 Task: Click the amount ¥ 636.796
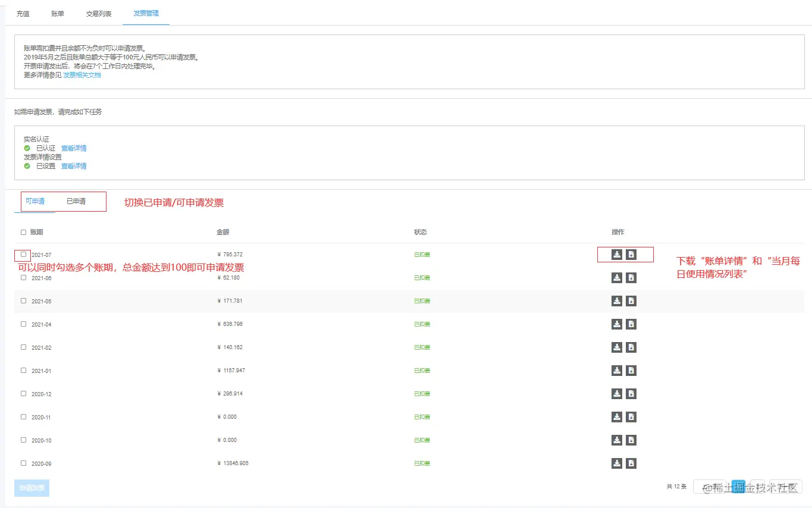pyautogui.click(x=230, y=324)
